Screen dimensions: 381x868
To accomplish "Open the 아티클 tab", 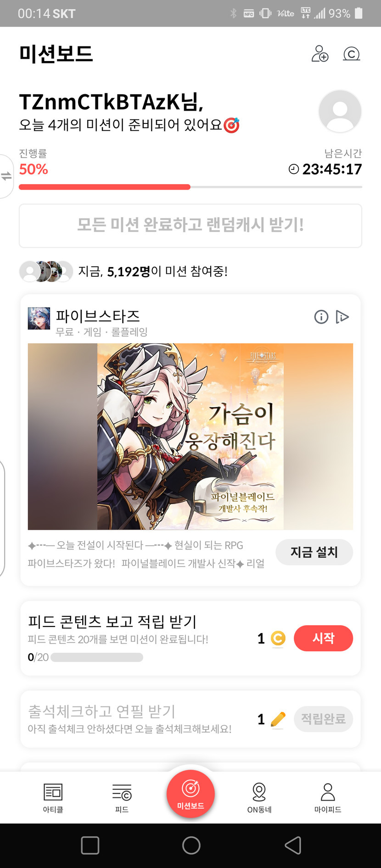I will (53, 798).
